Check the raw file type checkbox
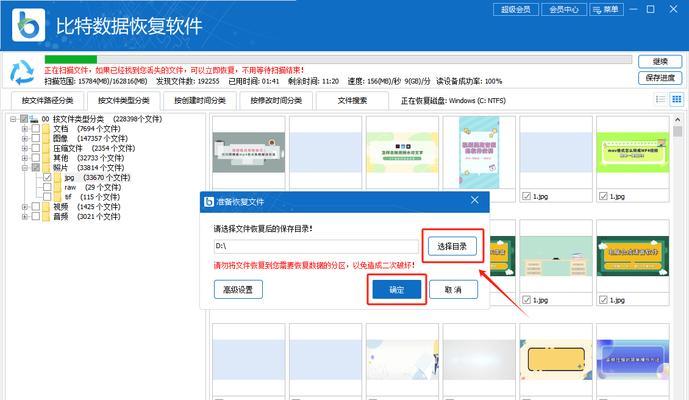The image size is (689, 400). pyautogui.click(x=47, y=187)
